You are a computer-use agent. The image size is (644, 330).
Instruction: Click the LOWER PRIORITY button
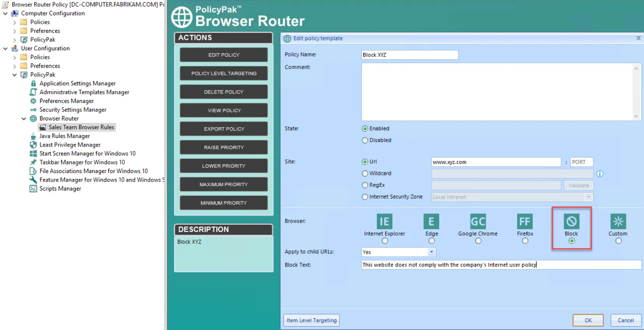223,166
